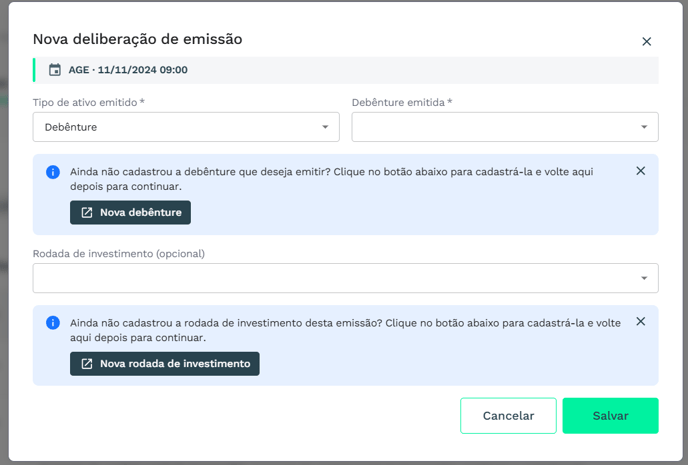Click the info icon in the rodada notice
Screen dimensions: 688x465
(x=53, y=323)
